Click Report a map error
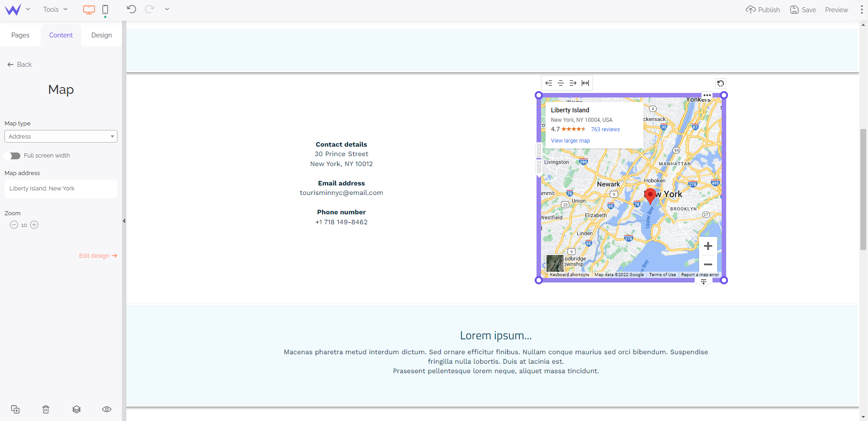 click(x=700, y=275)
